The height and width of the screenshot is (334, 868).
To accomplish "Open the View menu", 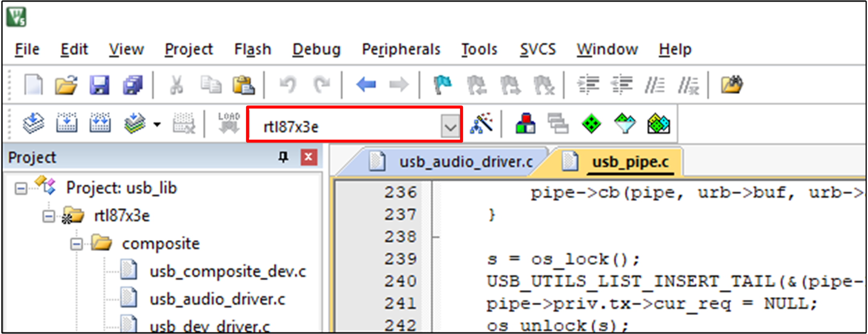I will pos(126,49).
